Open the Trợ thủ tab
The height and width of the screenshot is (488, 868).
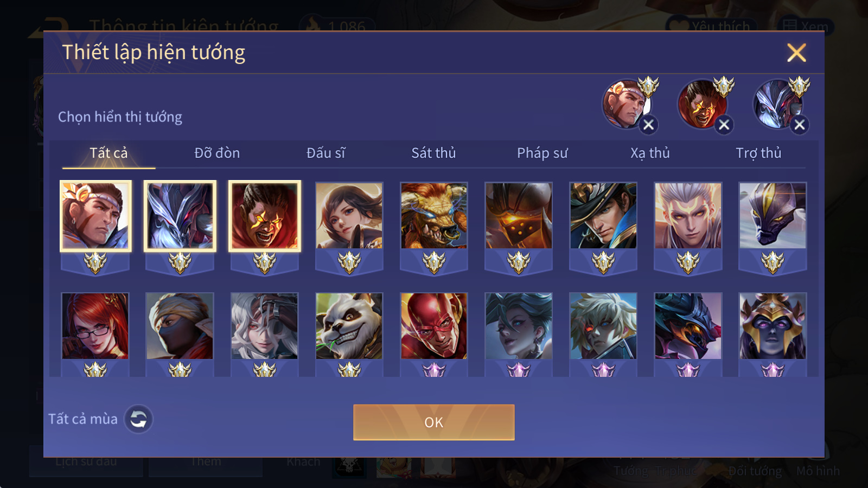pos(758,153)
